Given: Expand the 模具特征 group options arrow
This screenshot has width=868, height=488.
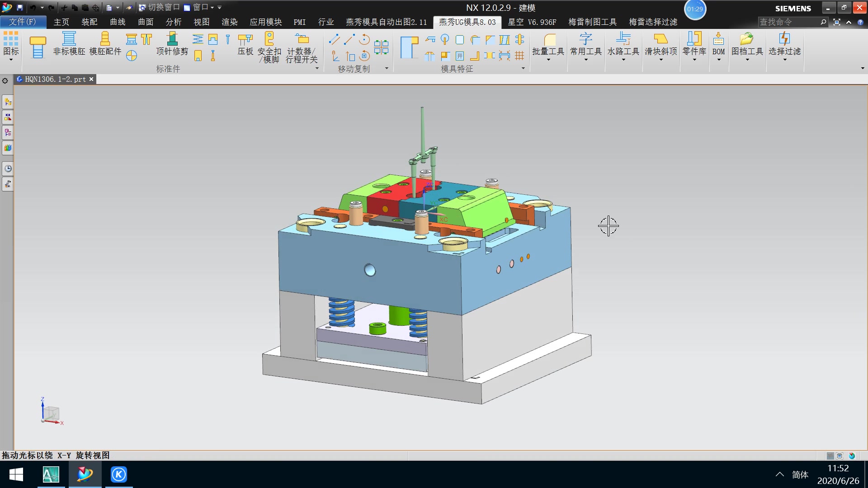Looking at the screenshot, I should pyautogui.click(x=523, y=69).
